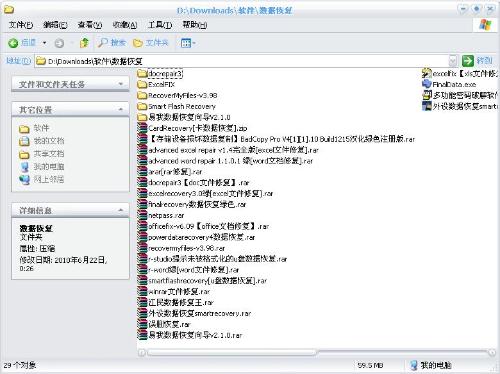
Task: Open the 工具(T) menu
Action: (x=160, y=25)
